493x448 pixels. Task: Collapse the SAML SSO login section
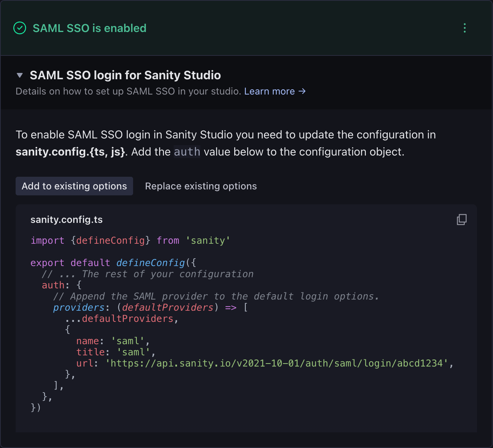(20, 75)
